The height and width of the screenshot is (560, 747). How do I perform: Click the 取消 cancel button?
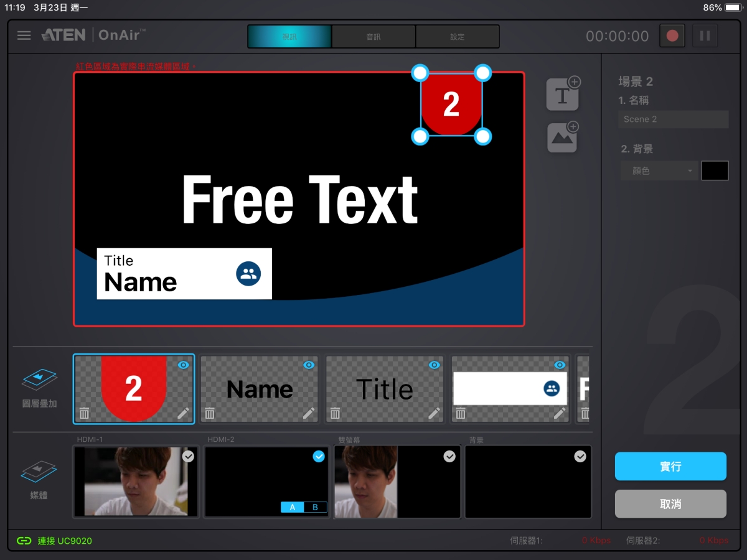(670, 504)
